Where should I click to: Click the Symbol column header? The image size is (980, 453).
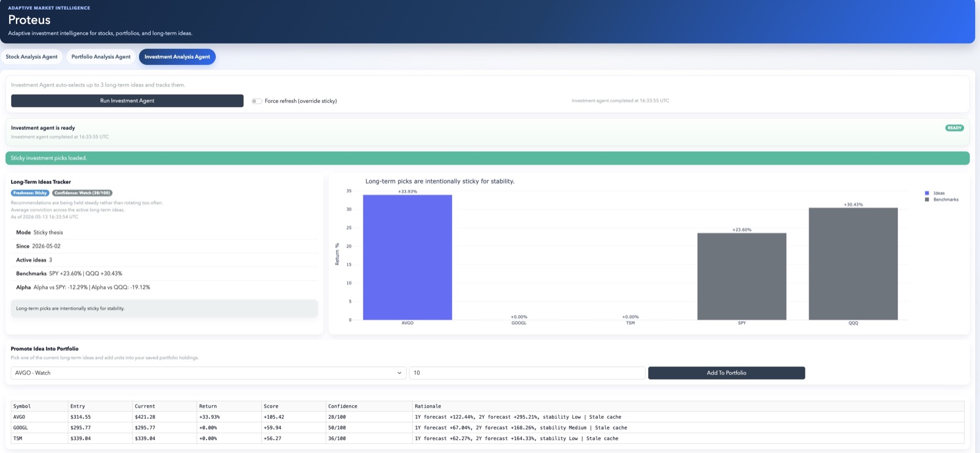39,406
